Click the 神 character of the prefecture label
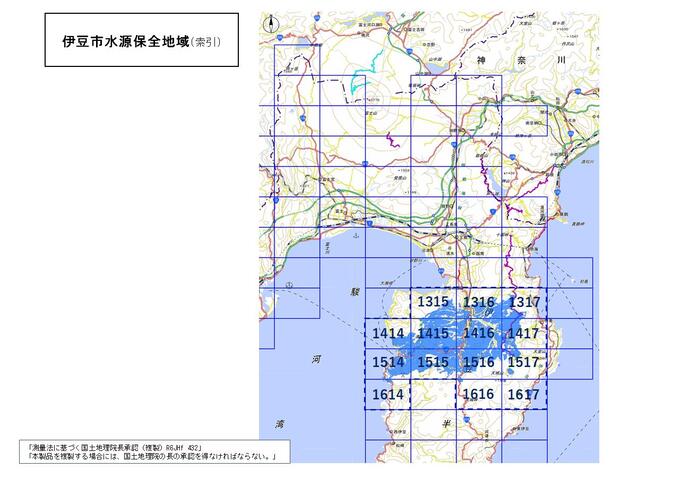The height and width of the screenshot is (478, 690). tap(481, 60)
